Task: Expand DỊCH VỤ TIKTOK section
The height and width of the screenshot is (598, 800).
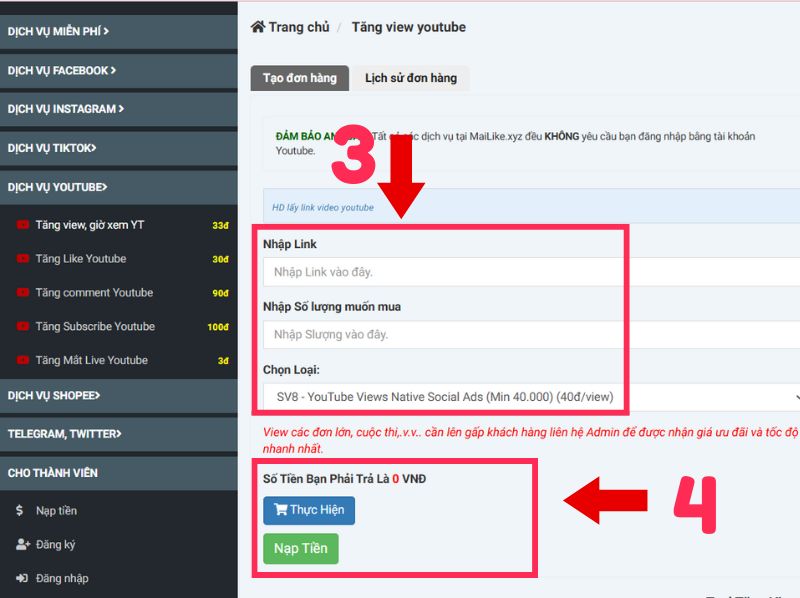Action: point(118,148)
